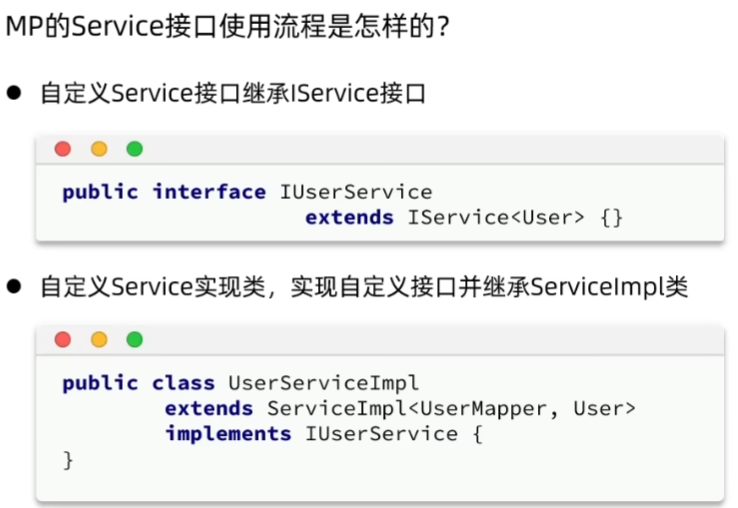
Task: Click red dot in first code window
Action: coord(63,149)
